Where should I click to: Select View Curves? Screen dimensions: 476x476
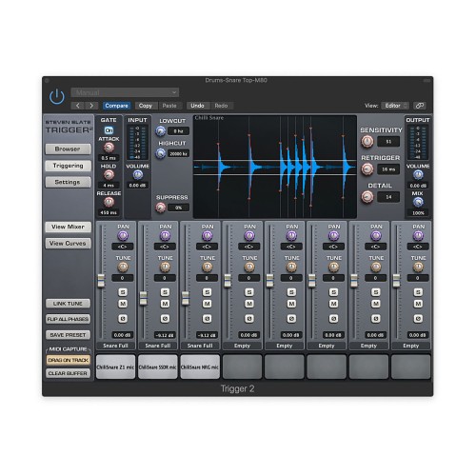[x=68, y=244]
